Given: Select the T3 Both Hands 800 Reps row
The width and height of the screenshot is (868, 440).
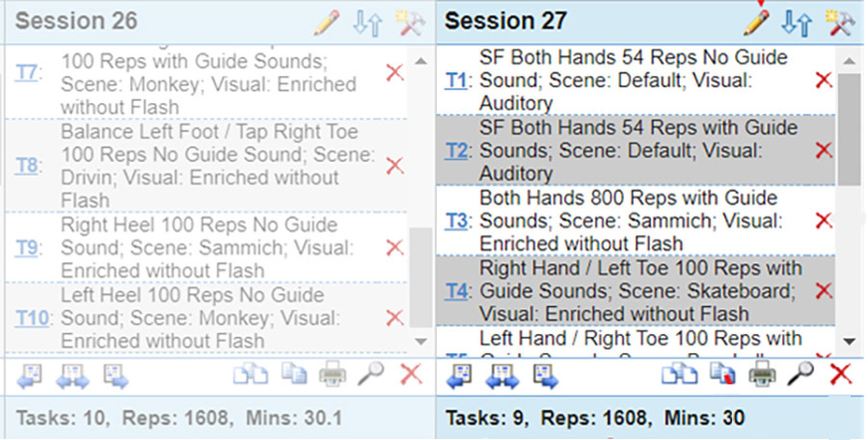Looking at the screenshot, I should click(x=636, y=221).
